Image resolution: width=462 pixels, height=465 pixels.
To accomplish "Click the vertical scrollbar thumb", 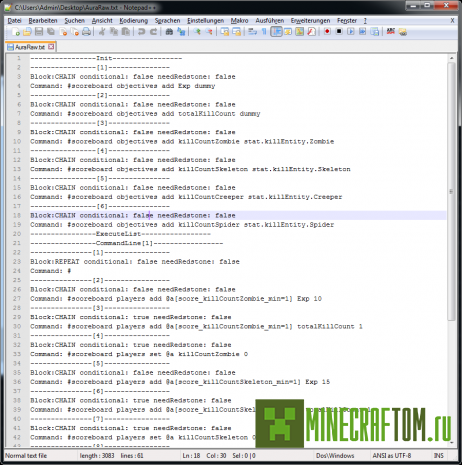I will click(x=451, y=191).
